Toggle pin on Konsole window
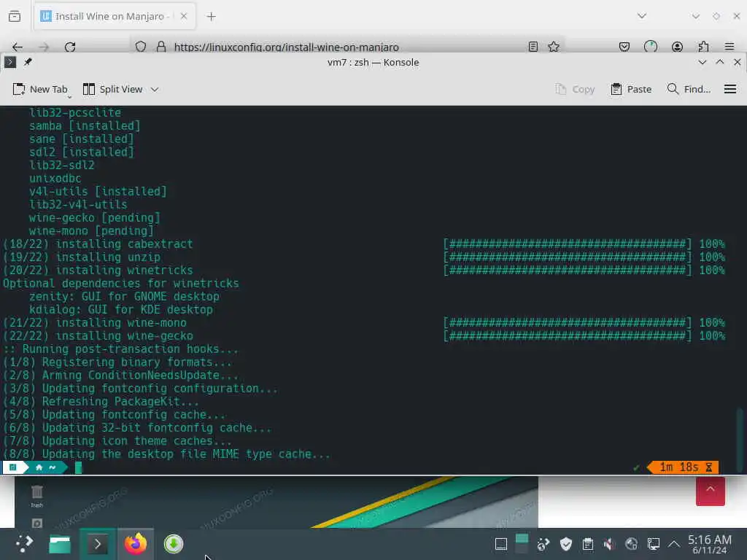 (28, 62)
